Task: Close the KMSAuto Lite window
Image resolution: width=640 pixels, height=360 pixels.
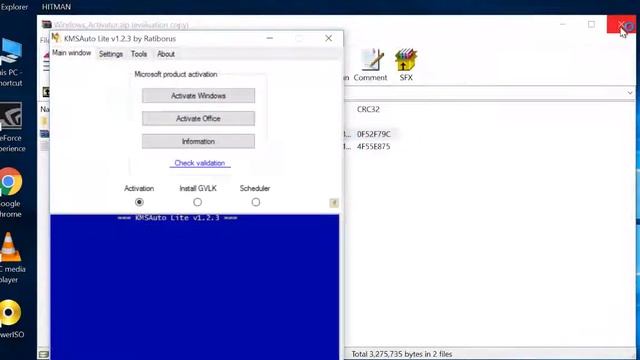Action: coord(329,38)
